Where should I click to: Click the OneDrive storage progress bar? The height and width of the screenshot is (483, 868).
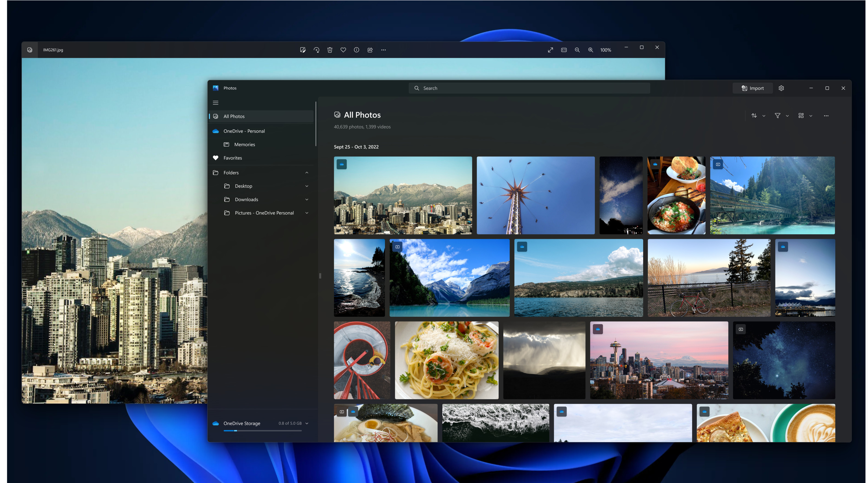pos(263,431)
